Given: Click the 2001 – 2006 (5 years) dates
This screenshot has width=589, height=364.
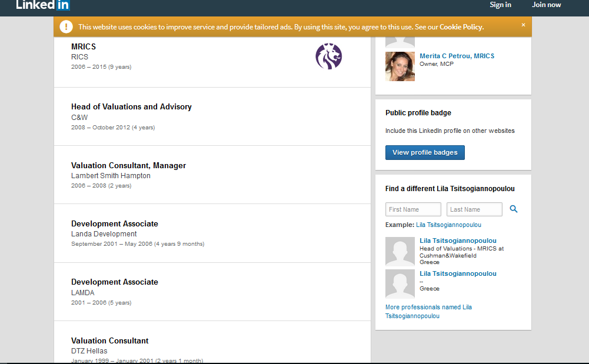Looking at the screenshot, I should coord(101,303).
